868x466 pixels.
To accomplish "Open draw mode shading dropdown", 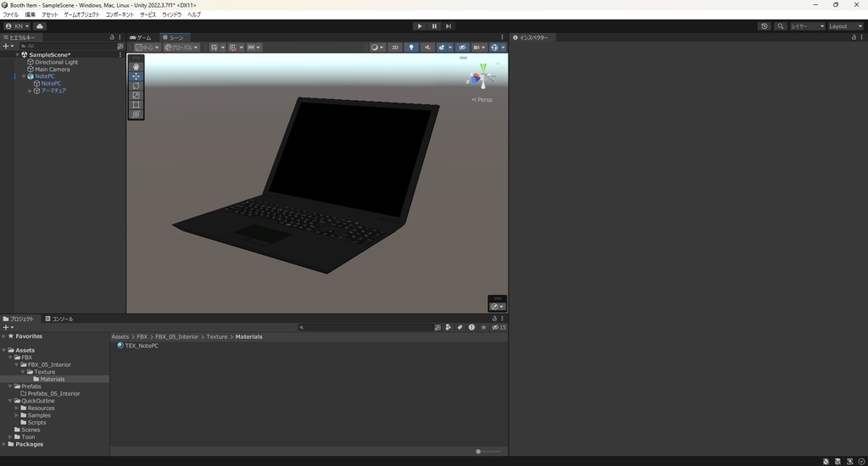I will pyautogui.click(x=377, y=47).
